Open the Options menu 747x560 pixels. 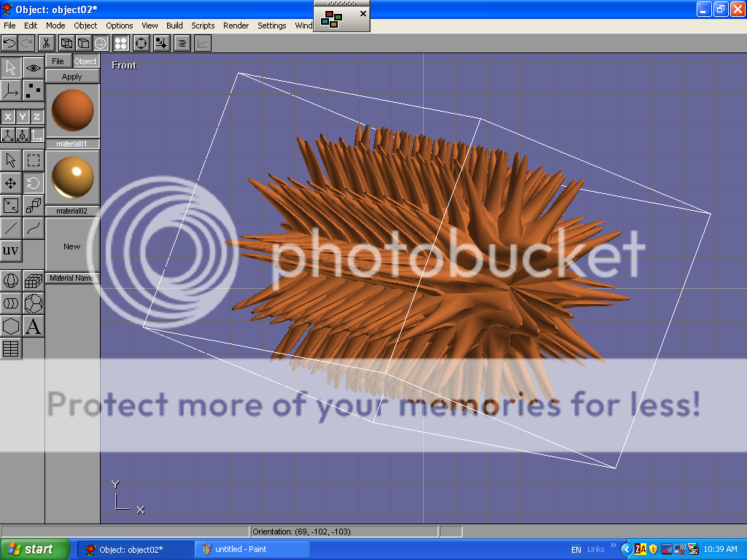click(119, 26)
